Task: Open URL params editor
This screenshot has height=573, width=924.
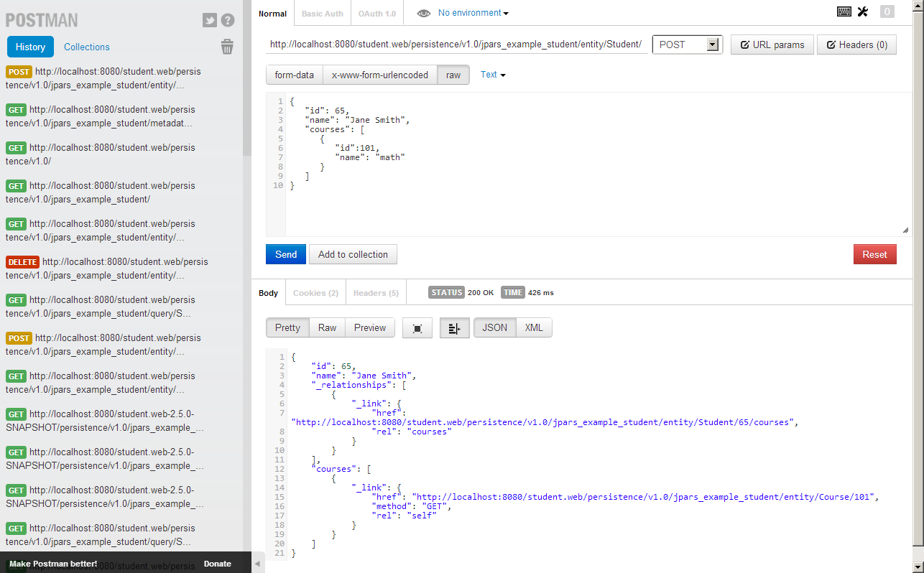Action: click(772, 45)
